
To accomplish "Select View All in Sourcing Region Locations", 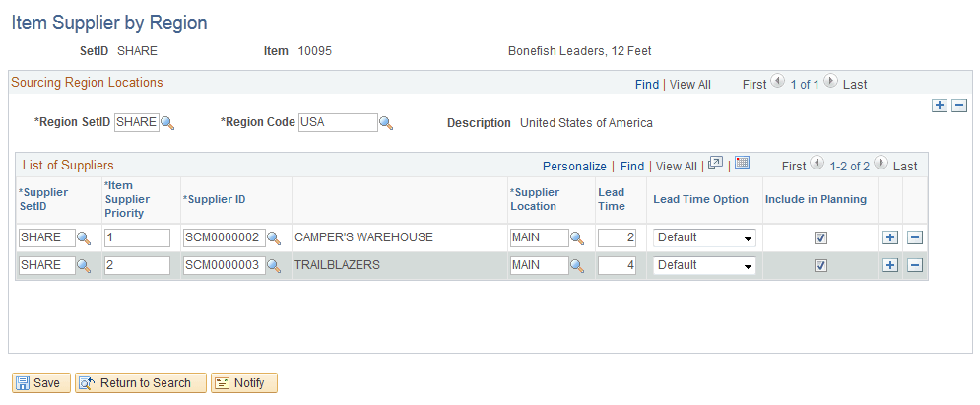I will (x=690, y=85).
